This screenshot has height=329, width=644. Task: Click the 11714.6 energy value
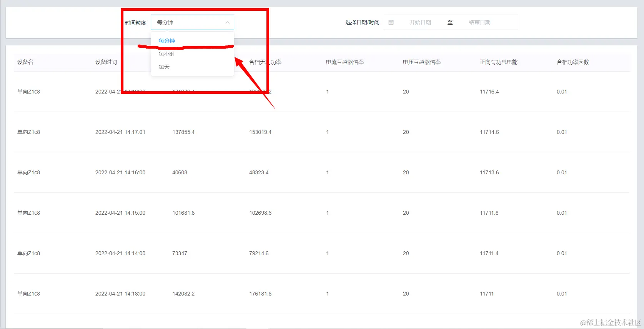(489, 132)
